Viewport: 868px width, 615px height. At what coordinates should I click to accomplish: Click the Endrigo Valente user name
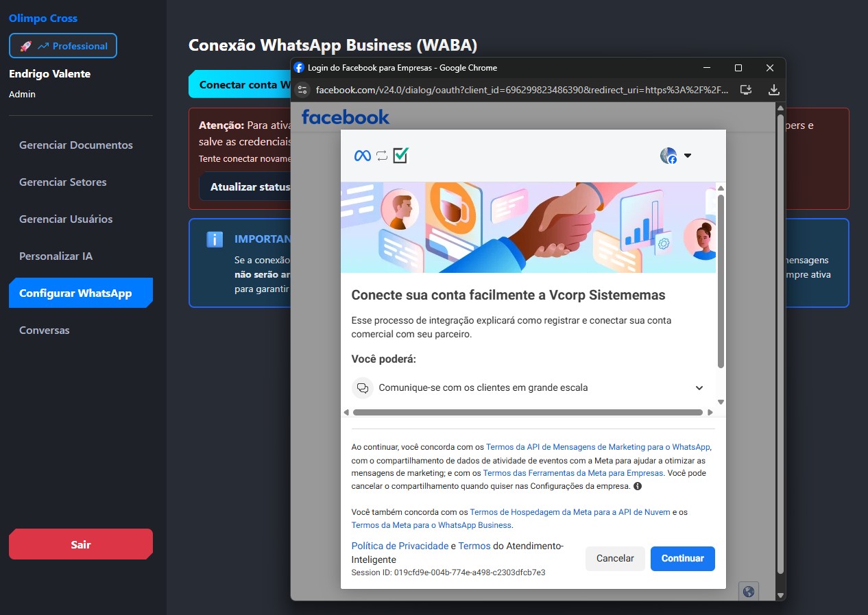[49, 74]
